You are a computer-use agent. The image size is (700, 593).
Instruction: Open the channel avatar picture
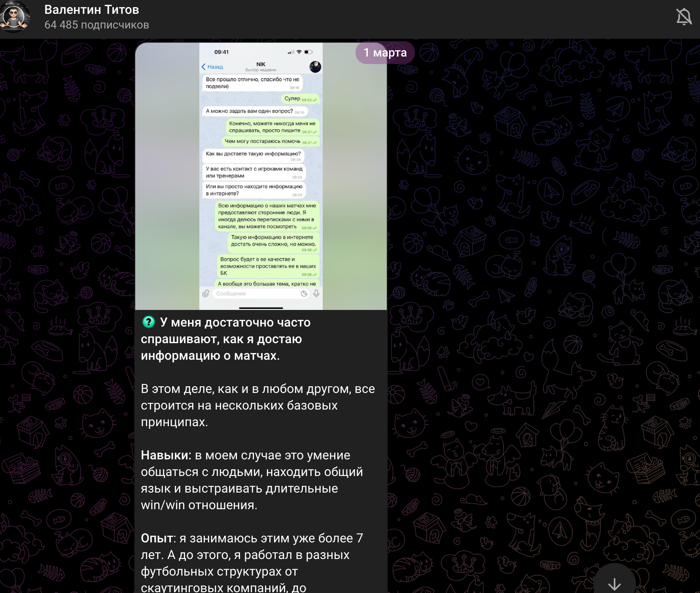click(15, 17)
